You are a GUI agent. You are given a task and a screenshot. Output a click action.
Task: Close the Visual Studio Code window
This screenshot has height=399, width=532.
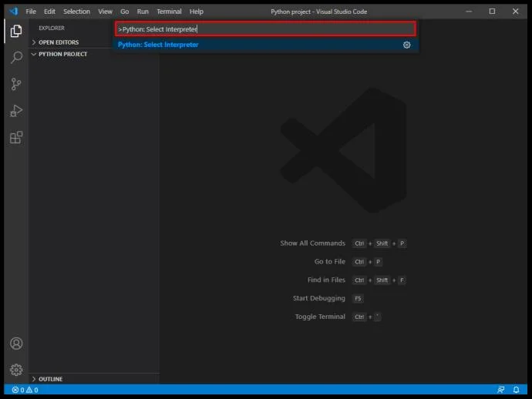point(515,12)
